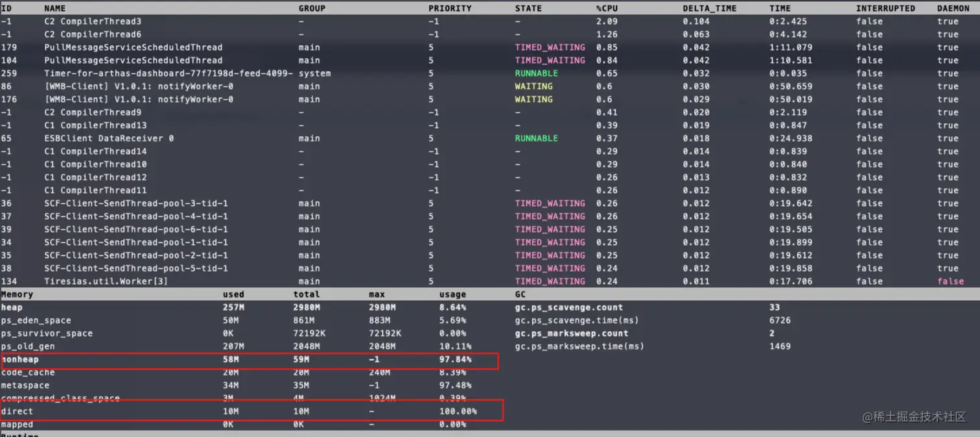Click the DELTA_TIME column header

click(710, 8)
